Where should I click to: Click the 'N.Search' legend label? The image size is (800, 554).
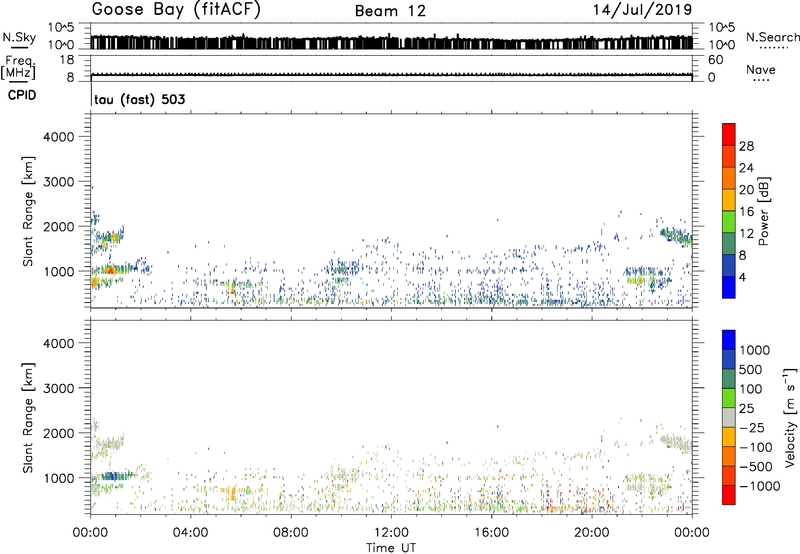[x=772, y=37]
